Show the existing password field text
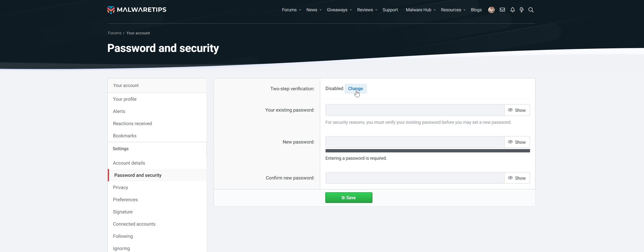The image size is (644, 252). pyautogui.click(x=517, y=110)
